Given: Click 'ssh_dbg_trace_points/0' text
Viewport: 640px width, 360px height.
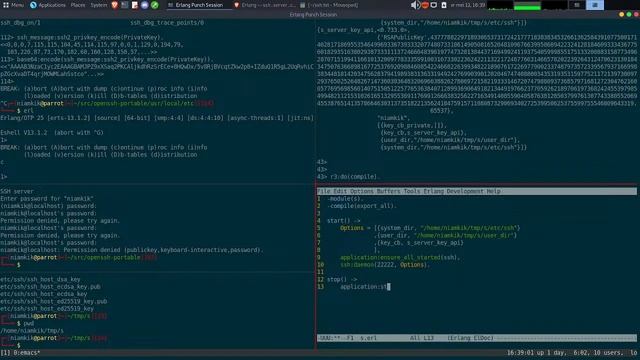Looking at the screenshot, I should tap(167, 23).
